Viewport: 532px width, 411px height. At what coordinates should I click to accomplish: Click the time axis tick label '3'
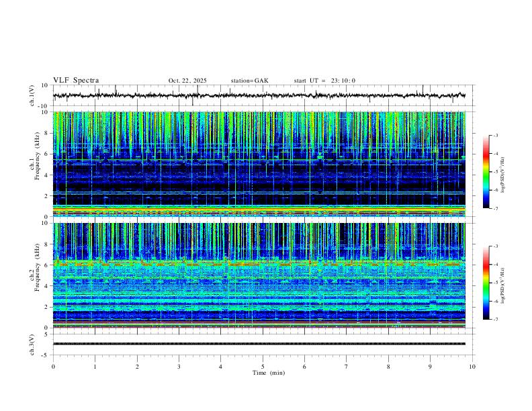179,367
